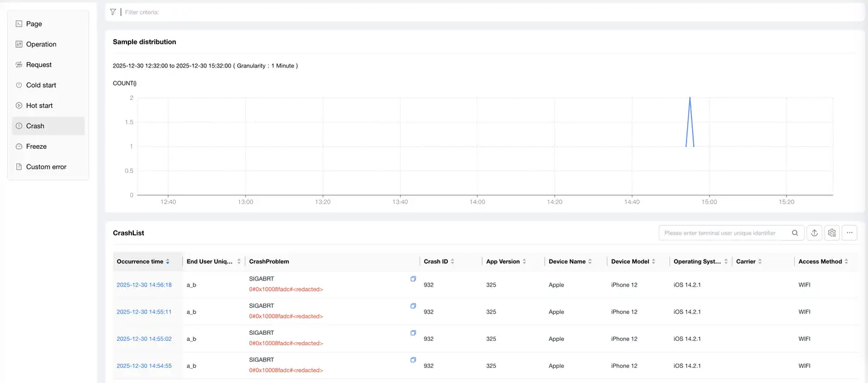
Task: Sort by App Version column
Action: click(524, 262)
